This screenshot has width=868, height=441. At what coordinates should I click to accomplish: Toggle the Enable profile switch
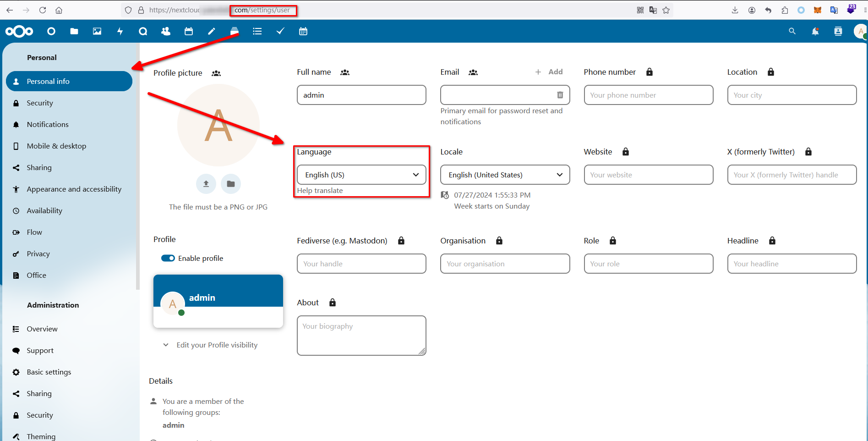168,258
